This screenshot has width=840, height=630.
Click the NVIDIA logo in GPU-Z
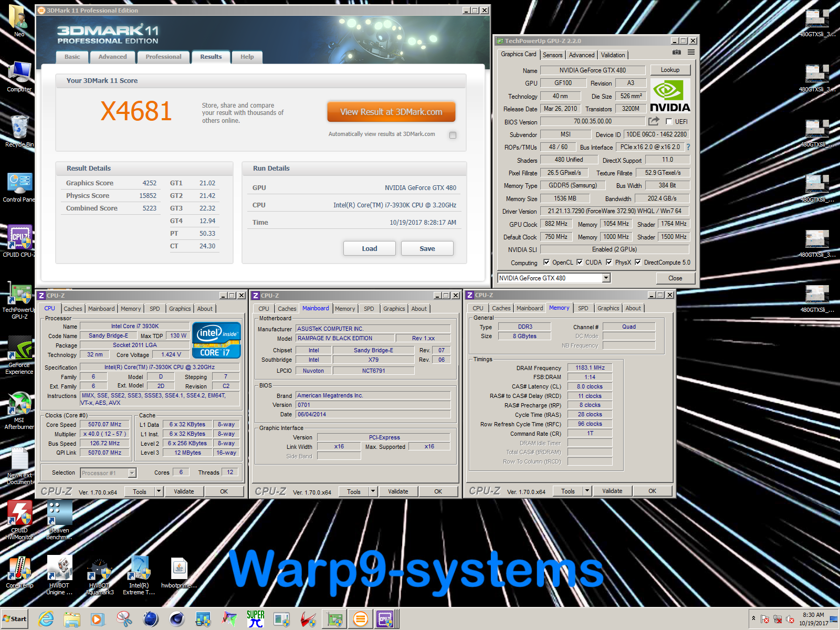(670, 96)
